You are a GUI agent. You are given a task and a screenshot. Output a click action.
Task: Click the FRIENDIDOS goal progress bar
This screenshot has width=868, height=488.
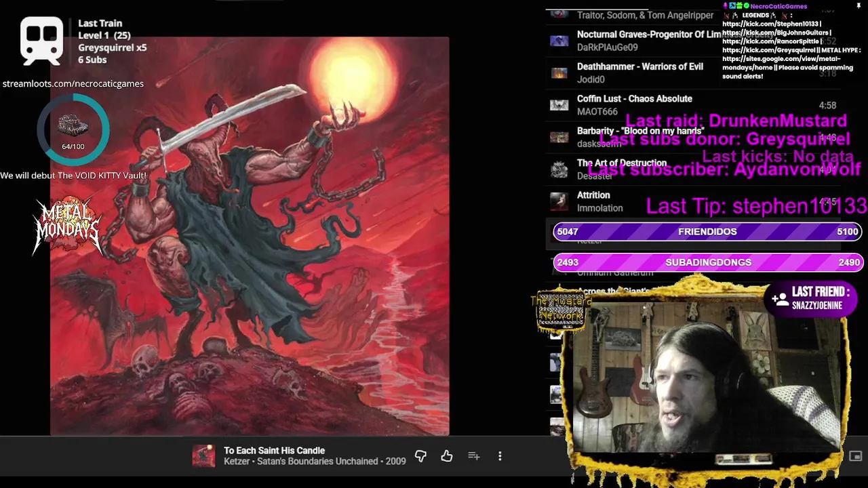coord(707,231)
